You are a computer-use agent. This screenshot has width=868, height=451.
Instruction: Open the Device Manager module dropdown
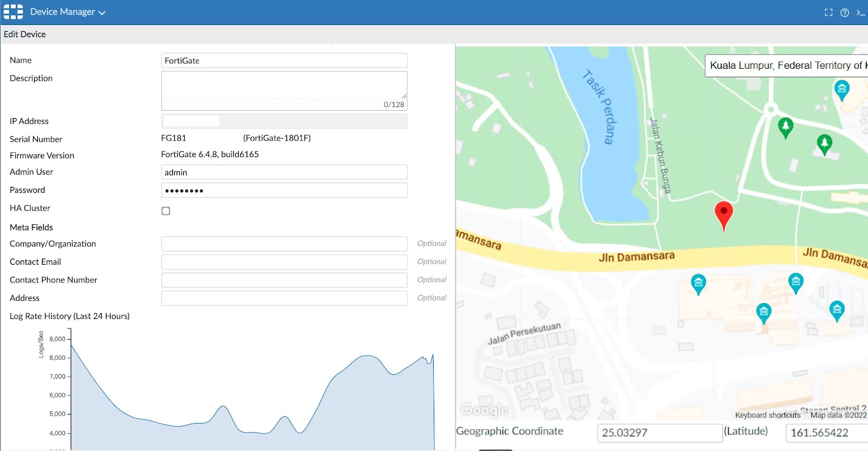point(68,12)
